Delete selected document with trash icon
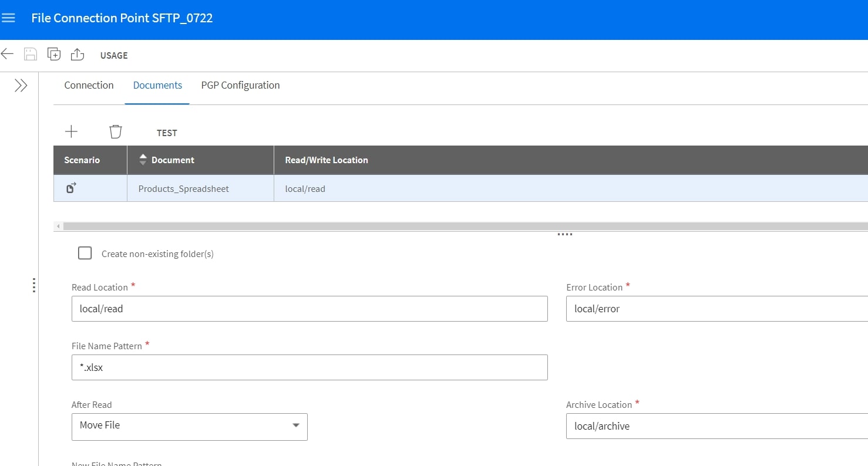Screen dimensions: 868x466 [x=116, y=131]
